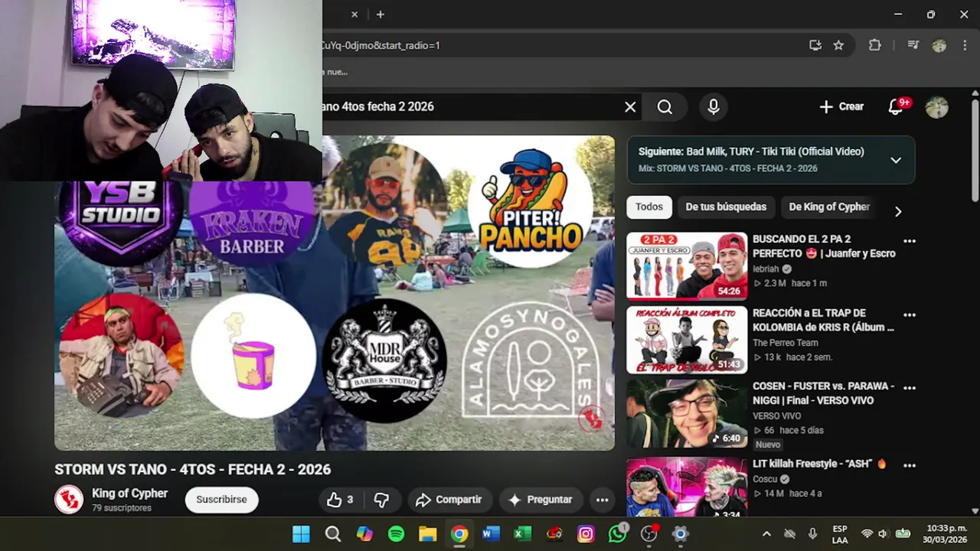Image resolution: width=980 pixels, height=551 pixels.
Task: Open Word from the taskbar
Action: tap(491, 534)
